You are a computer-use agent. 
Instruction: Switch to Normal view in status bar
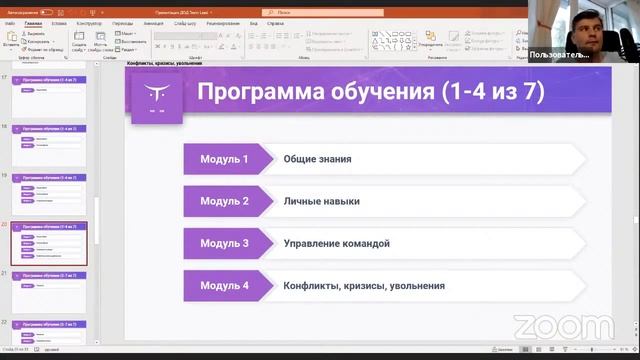click(525, 349)
